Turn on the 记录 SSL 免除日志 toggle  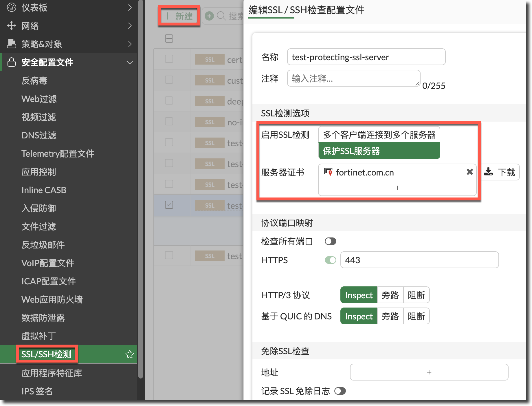[x=340, y=391]
